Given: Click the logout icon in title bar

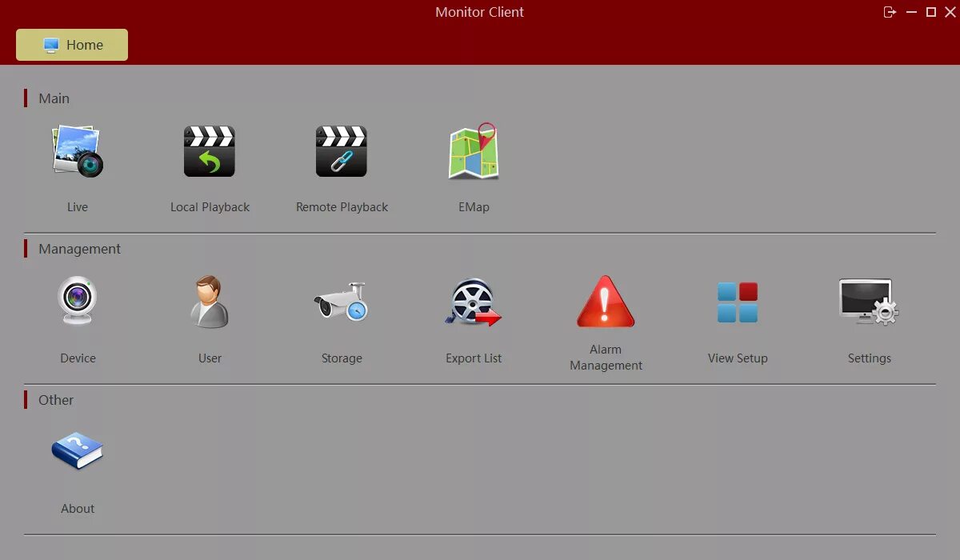Looking at the screenshot, I should [890, 12].
